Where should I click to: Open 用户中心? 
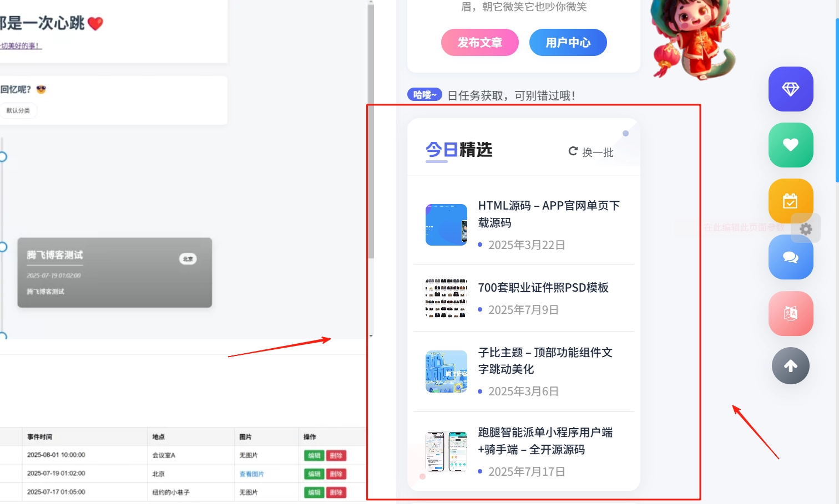click(x=568, y=42)
